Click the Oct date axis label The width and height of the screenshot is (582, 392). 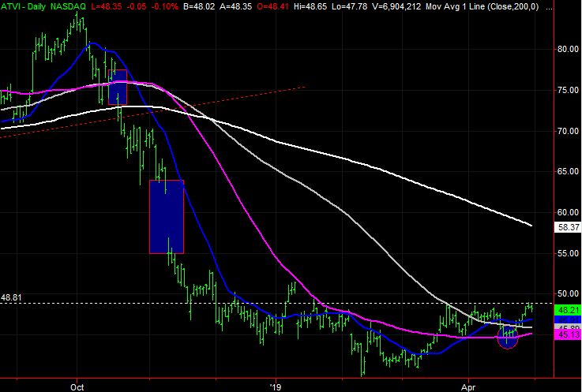coord(77,387)
